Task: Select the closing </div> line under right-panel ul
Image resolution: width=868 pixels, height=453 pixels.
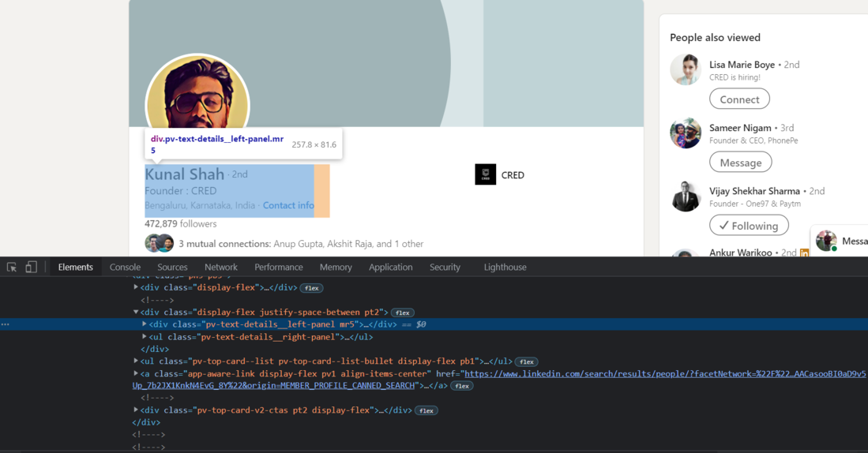Action: pos(155,349)
